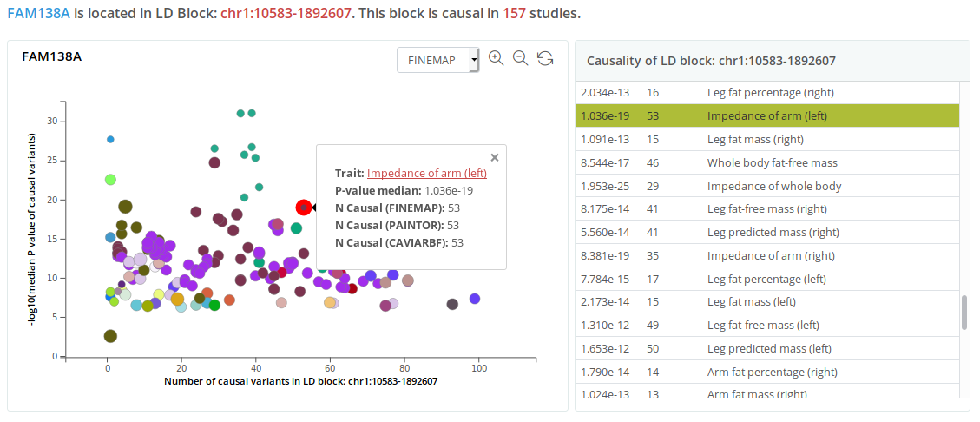The image size is (980, 422).
Task: Reset the plot view with refresh icon
Action: 546,58
